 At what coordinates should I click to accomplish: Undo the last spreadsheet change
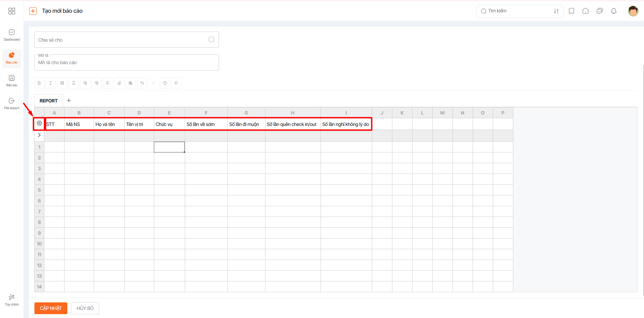coord(142,83)
